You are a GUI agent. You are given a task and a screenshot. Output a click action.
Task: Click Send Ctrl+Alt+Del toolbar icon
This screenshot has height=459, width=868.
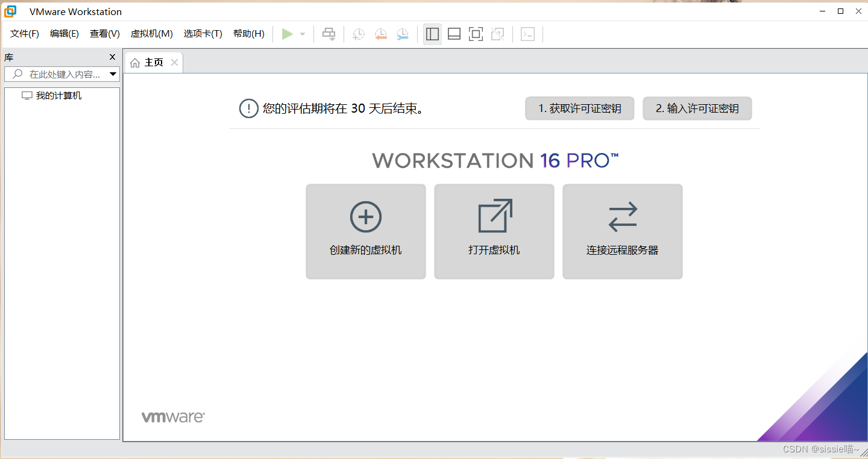(x=329, y=34)
